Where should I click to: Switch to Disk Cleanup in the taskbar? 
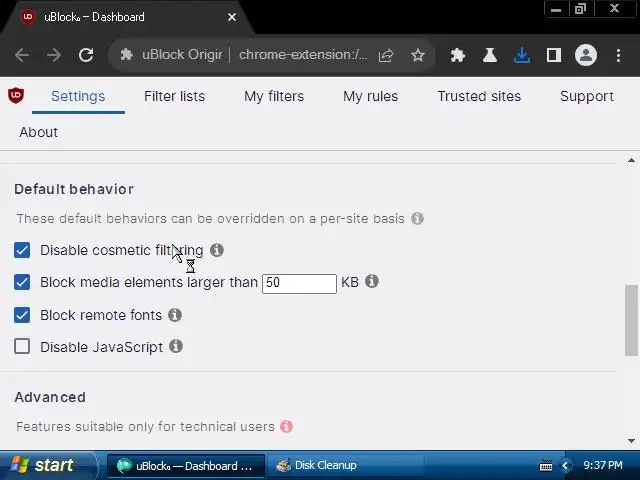pos(345,465)
